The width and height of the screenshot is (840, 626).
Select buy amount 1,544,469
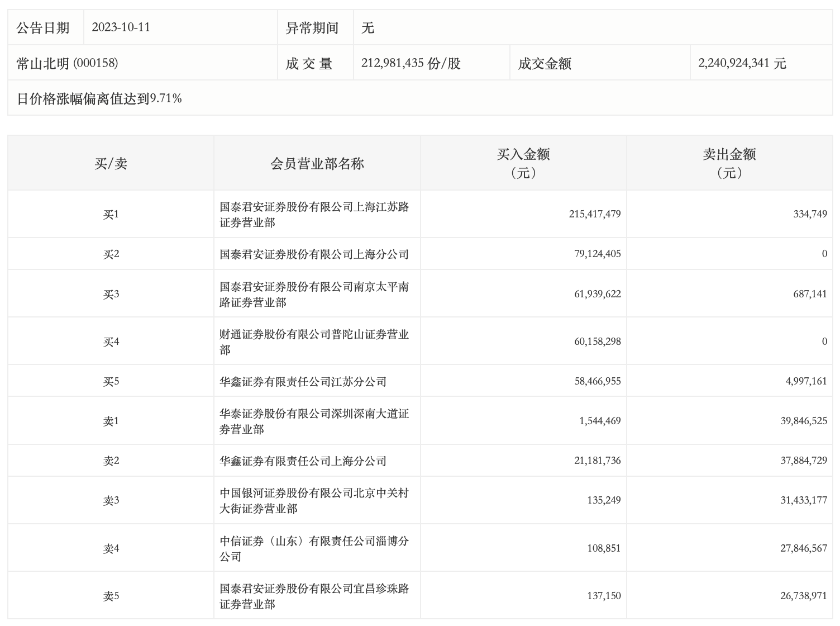pyautogui.click(x=600, y=421)
